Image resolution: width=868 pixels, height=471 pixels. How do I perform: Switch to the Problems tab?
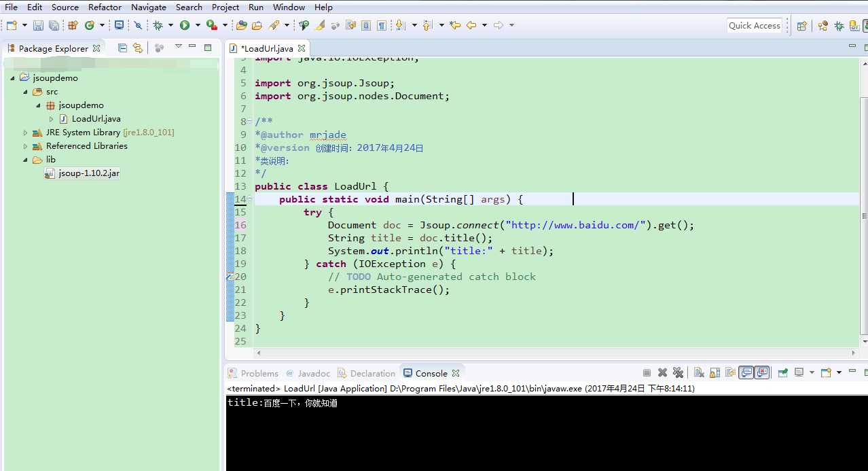tap(253, 373)
